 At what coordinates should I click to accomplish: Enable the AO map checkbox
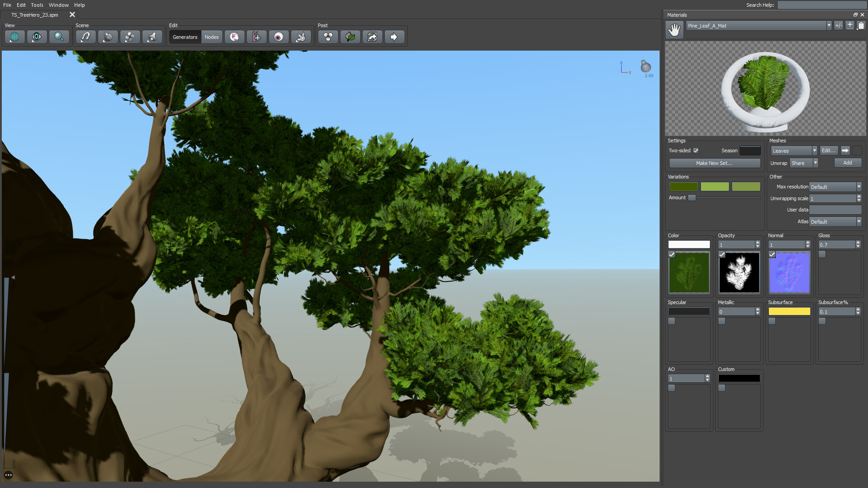pyautogui.click(x=671, y=388)
